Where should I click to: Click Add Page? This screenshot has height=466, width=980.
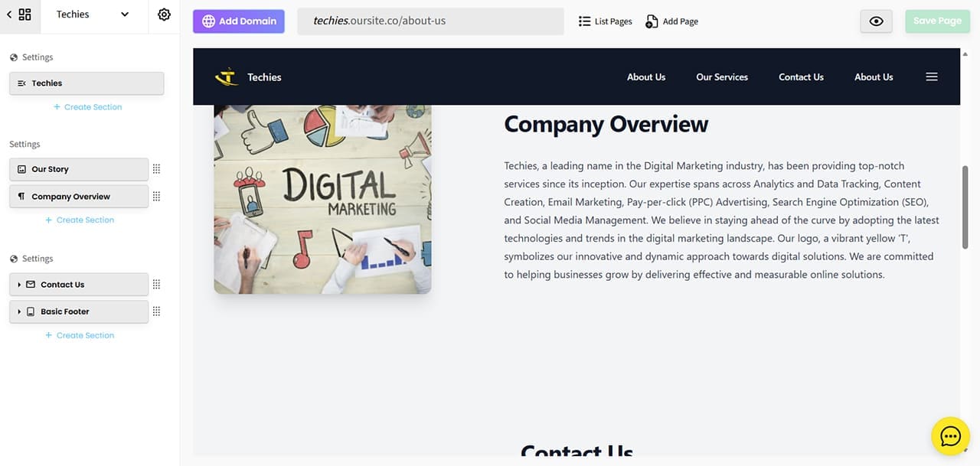pos(671,21)
